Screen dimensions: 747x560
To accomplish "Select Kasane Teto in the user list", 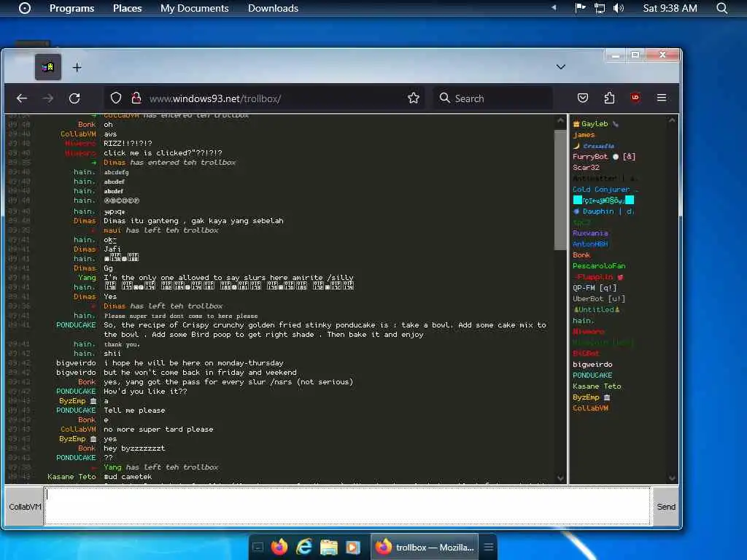I will pyautogui.click(x=597, y=386).
